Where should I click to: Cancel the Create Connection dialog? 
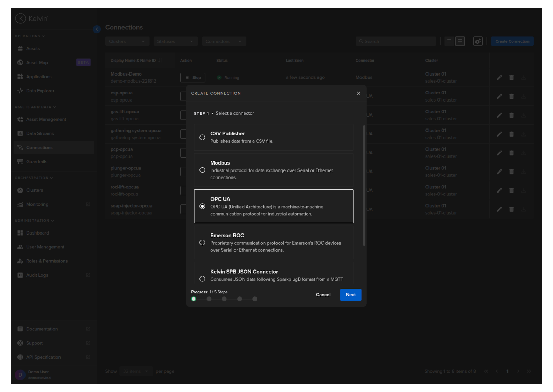[x=323, y=295]
